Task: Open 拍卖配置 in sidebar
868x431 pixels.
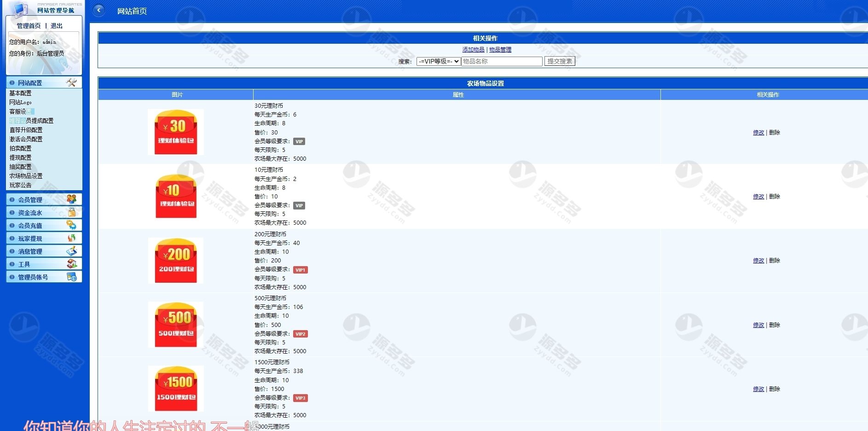Action: [20, 148]
